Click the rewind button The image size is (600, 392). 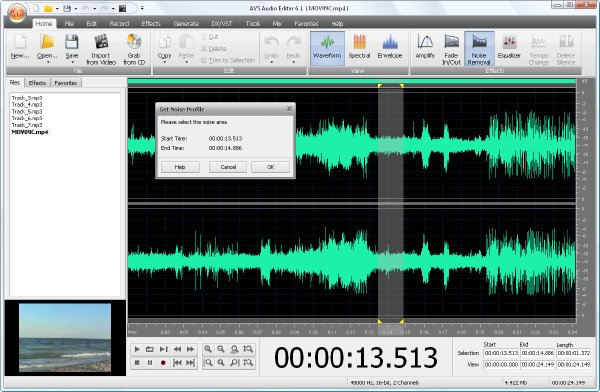[x=177, y=349]
